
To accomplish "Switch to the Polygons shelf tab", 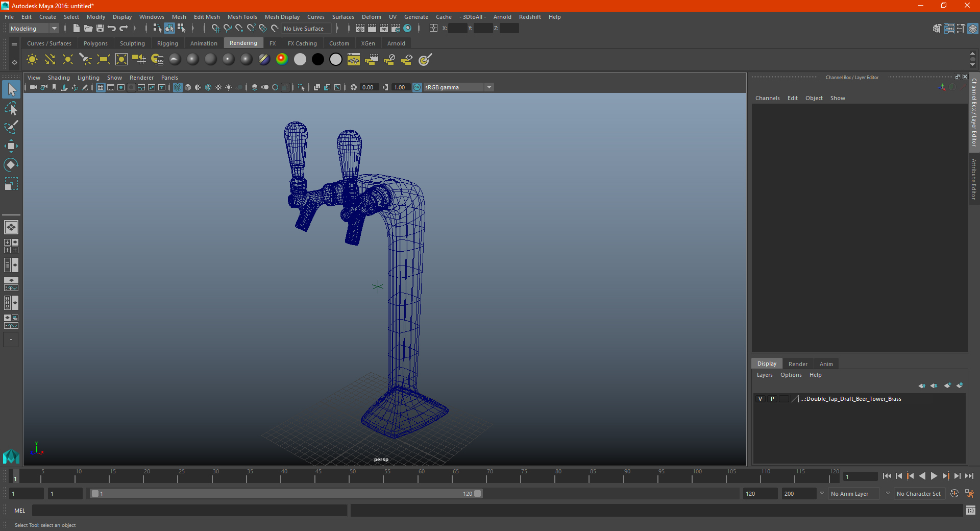I will coord(95,43).
